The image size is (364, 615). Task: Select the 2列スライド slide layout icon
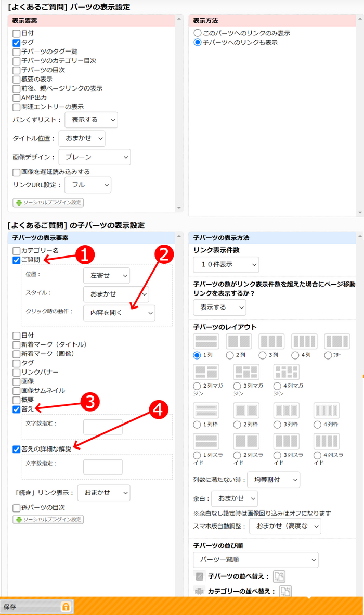tap(246, 441)
